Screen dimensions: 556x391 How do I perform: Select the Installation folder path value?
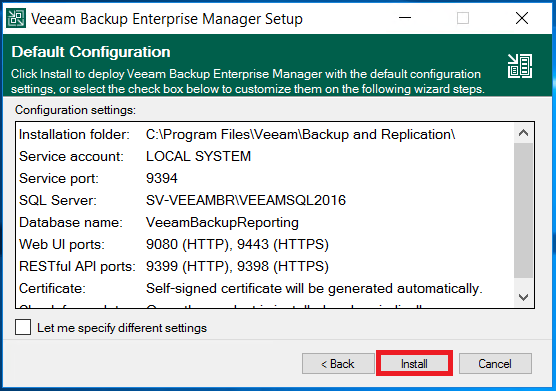pyautogui.click(x=300, y=135)
